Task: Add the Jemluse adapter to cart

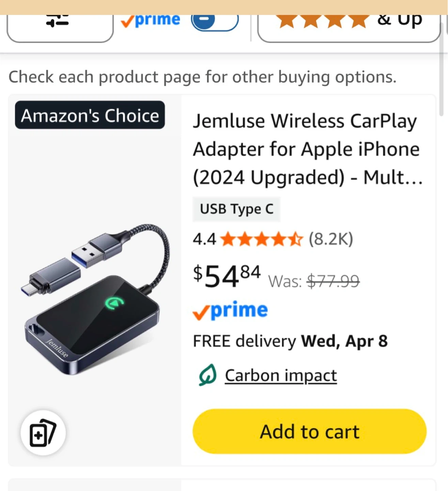Action: pyautogui.click(x=309, y=431)
